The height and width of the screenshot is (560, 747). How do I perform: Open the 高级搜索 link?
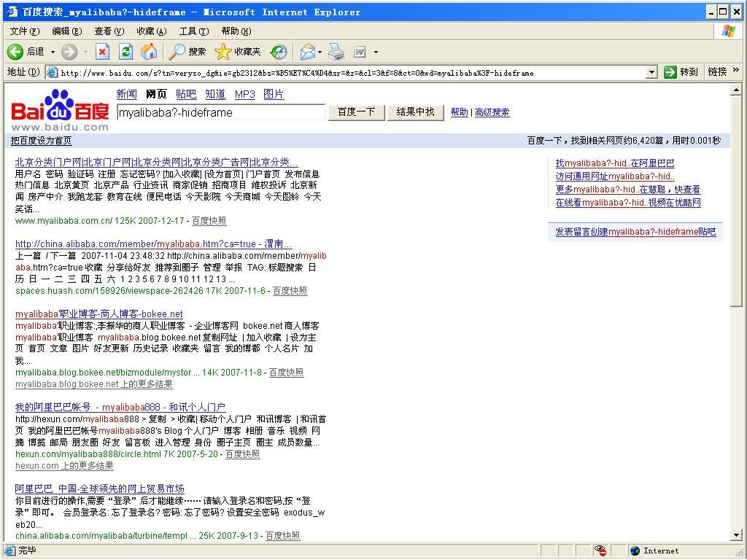tap(492, 112)
